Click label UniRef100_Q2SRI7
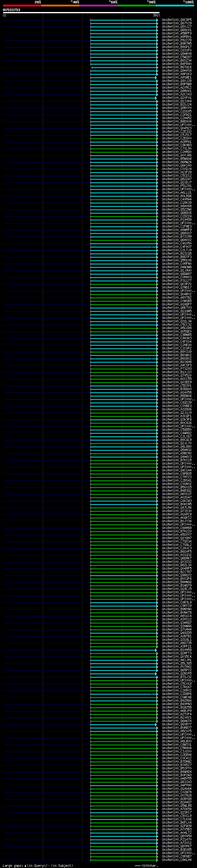This screenshot has width=197, height=868. 177,812
